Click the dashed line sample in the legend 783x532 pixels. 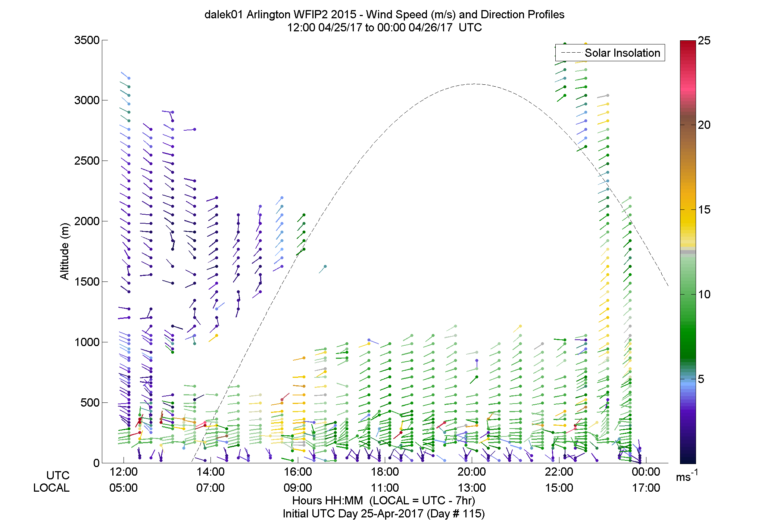pos(571,53)
